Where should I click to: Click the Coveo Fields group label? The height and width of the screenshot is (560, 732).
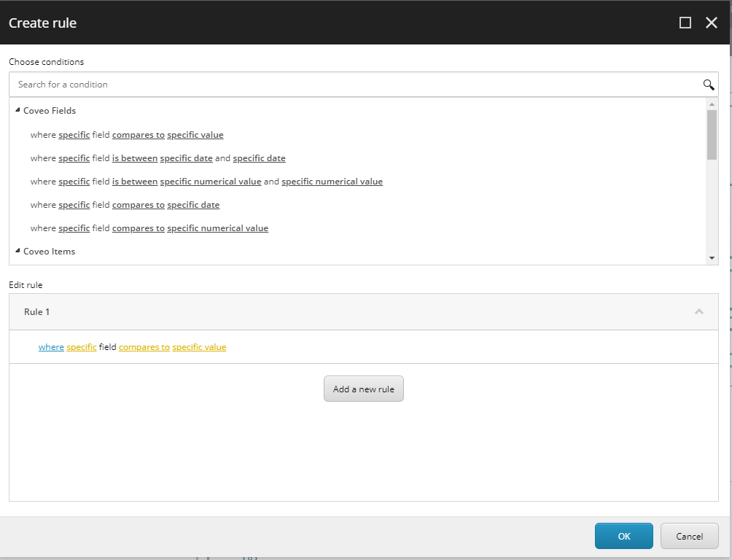(50, 111)
